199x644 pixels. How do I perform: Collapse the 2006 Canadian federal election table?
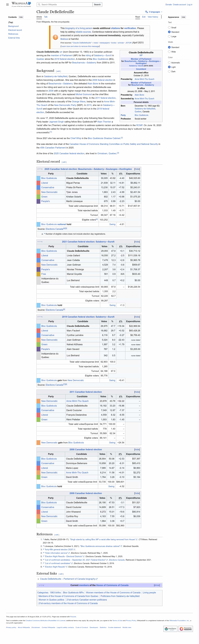coord(137,493)
